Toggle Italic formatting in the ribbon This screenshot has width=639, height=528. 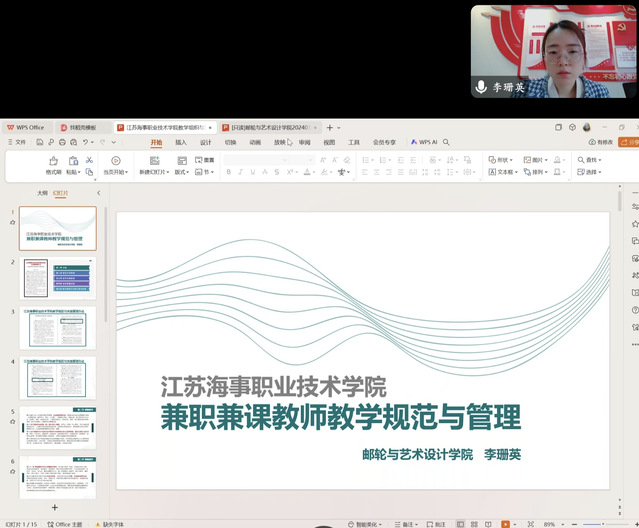point(241,172)
